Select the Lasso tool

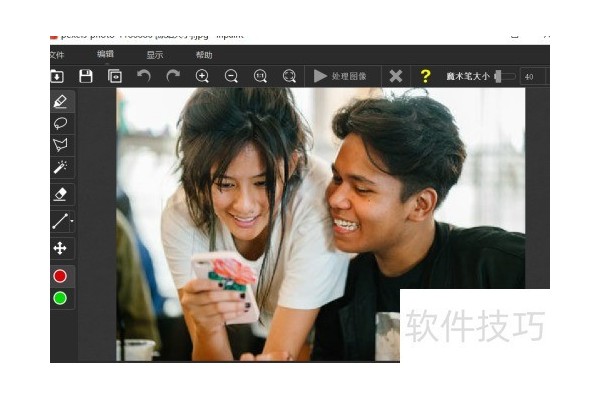(x=60, y=123)
